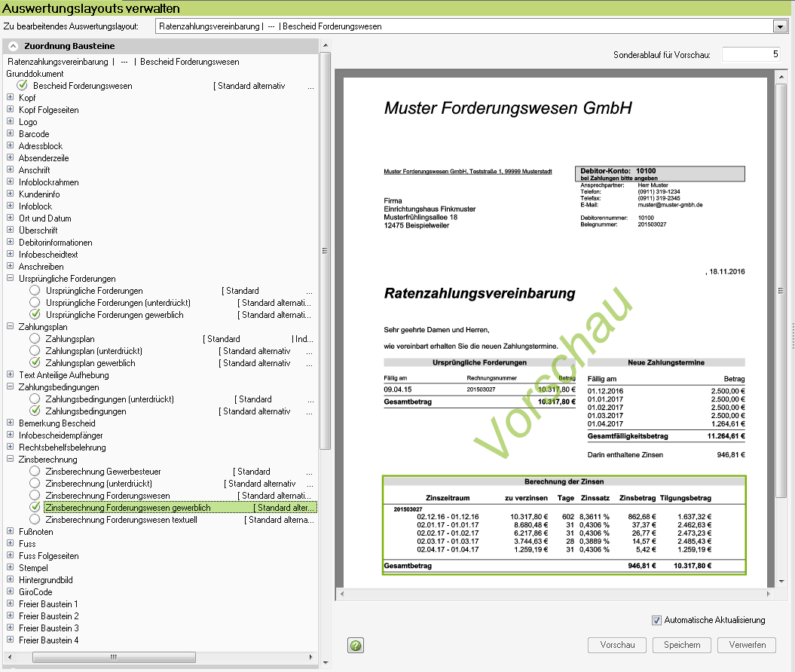Collapse the Zuordnung Bausteine panel header arrow
Viewport: 795px width, 672px height.
coord(13,47)
